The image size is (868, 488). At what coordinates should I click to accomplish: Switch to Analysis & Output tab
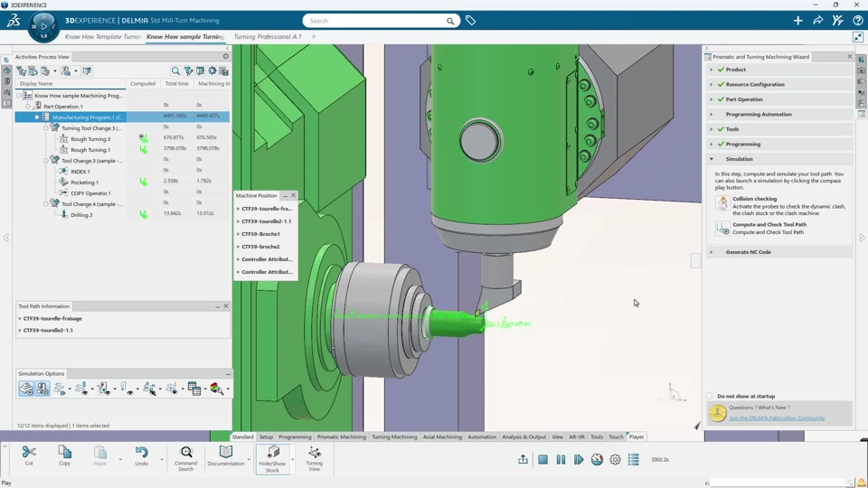point(524,437)
